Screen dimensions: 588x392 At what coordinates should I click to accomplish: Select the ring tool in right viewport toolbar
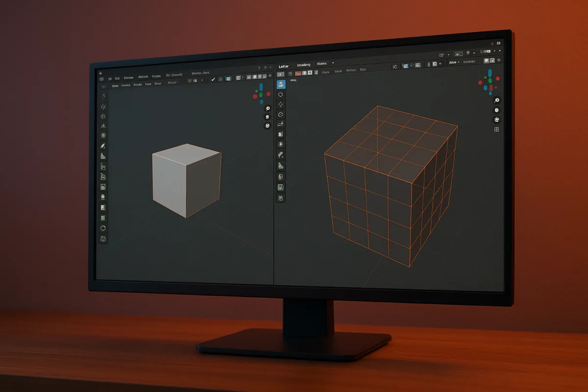point(281,144)
